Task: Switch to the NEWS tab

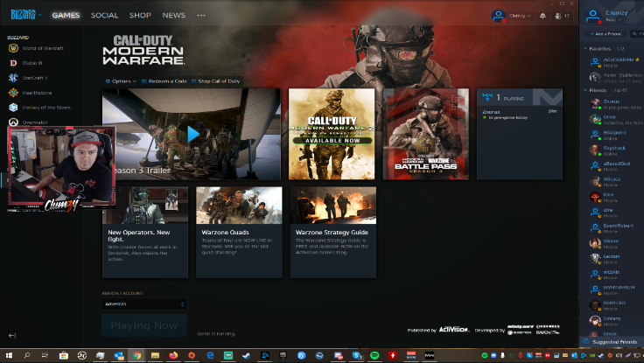Action: coord(174,15)
